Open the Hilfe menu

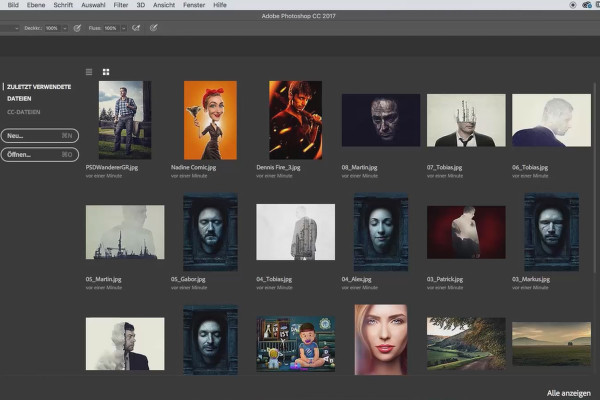pos(220,5)
